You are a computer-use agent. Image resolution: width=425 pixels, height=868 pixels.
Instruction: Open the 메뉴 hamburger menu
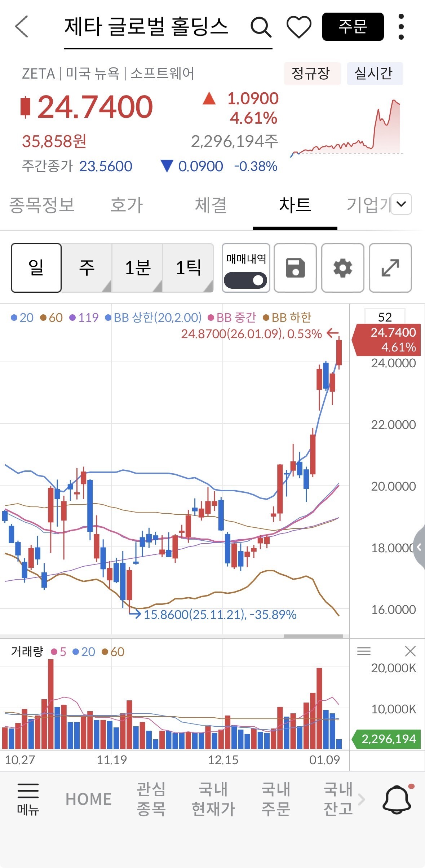28,799
